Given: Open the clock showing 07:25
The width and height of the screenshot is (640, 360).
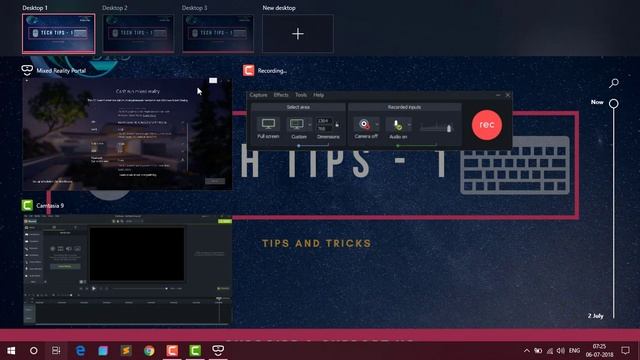Looking at the screenshot, I should (x=599, y=351).
